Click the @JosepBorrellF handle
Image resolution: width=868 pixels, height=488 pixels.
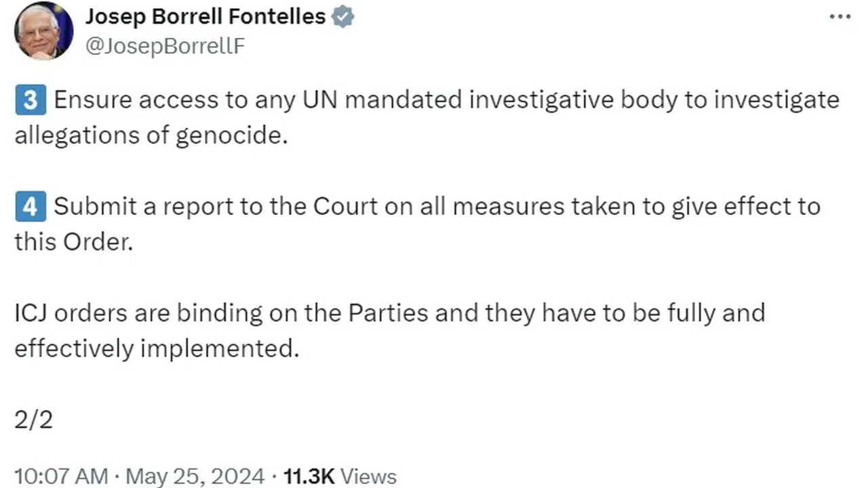pos(164,46)
